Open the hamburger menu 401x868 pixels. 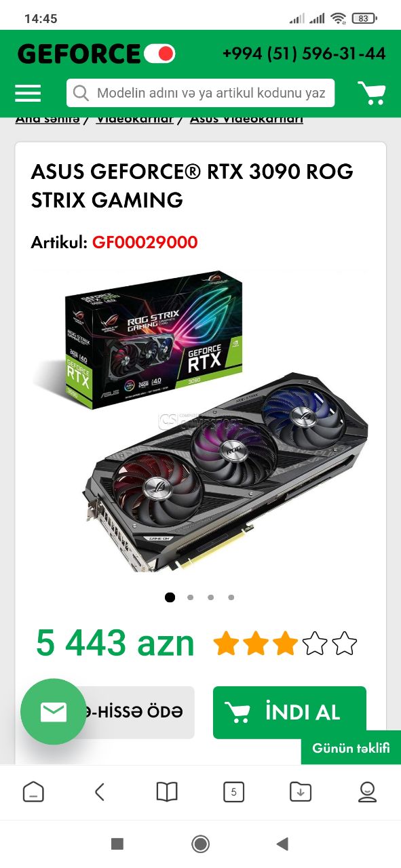coord(28,93)
